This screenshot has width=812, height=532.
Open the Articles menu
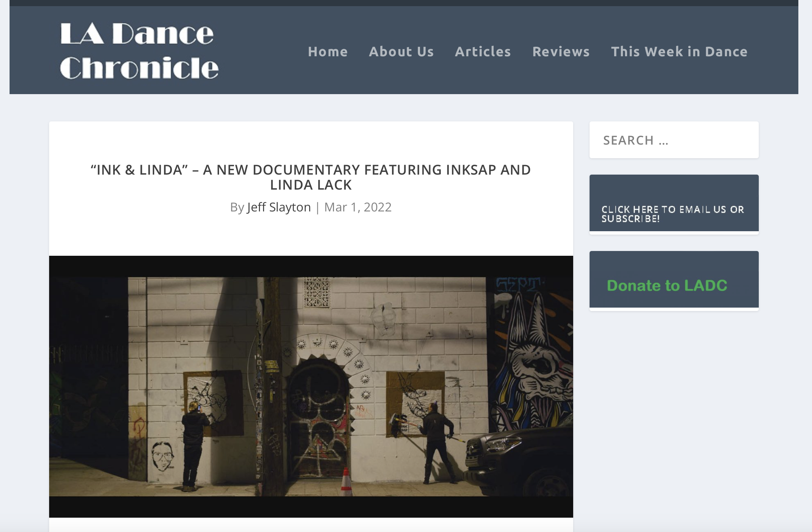[x=483, y=51]
